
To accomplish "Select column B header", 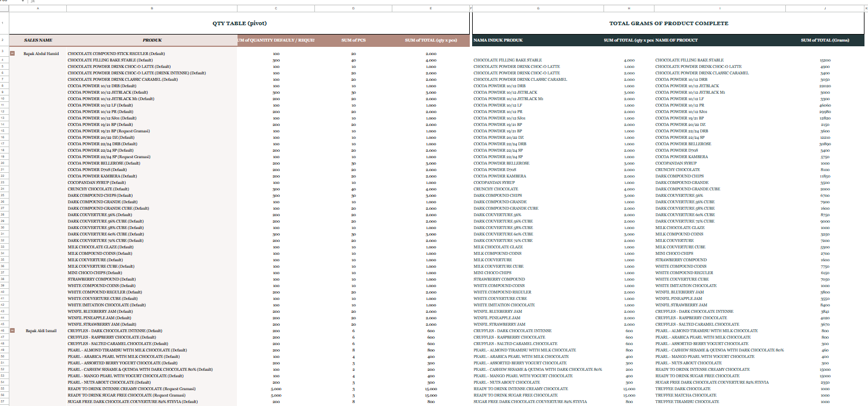I will tap(152, 8).
